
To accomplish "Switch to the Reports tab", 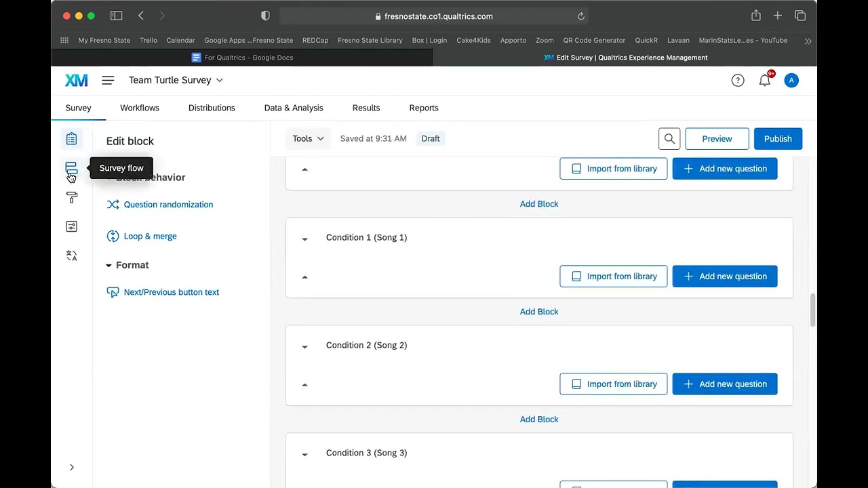I will 424,108.
